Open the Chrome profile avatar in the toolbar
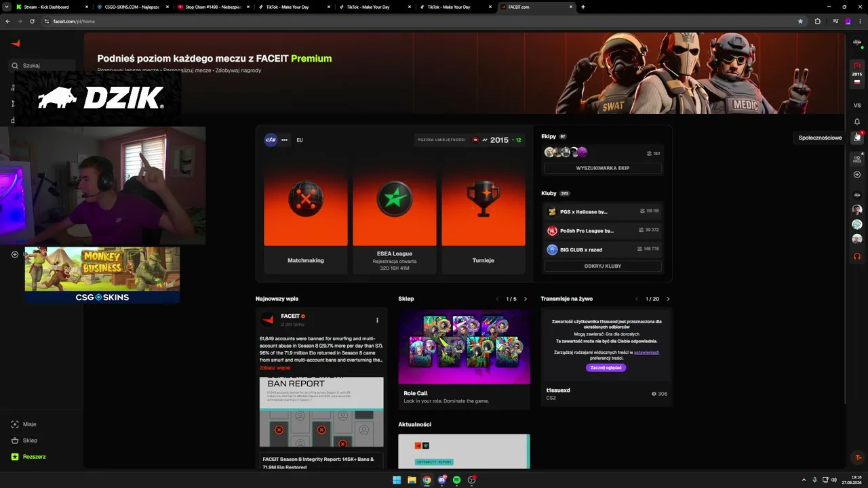Screen dimensions: 868x488 point(848,21)
